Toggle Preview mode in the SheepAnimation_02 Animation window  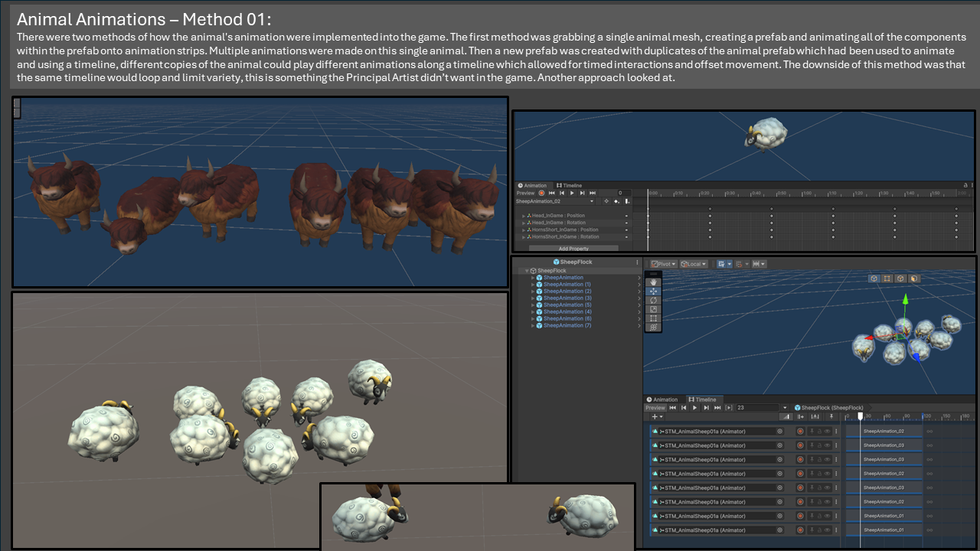tap(525, 193)
